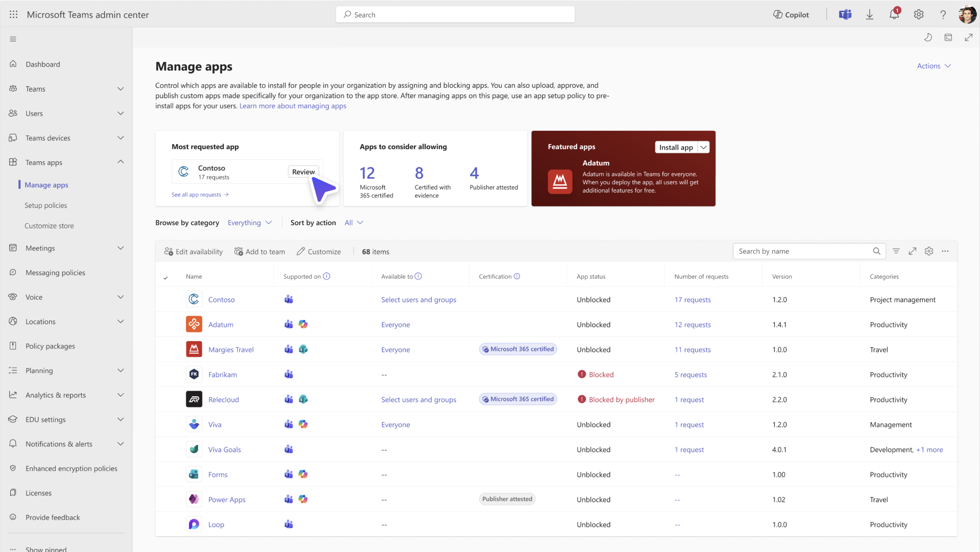980x552 pixels.
Task: Click the Margies Travel app icon
Action: pos(194,349)
